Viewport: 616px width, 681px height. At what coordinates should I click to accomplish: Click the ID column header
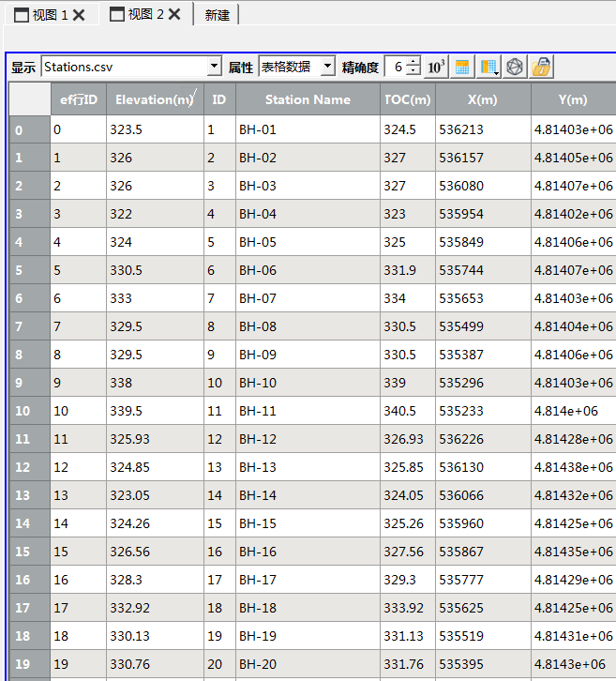point(219,99)
